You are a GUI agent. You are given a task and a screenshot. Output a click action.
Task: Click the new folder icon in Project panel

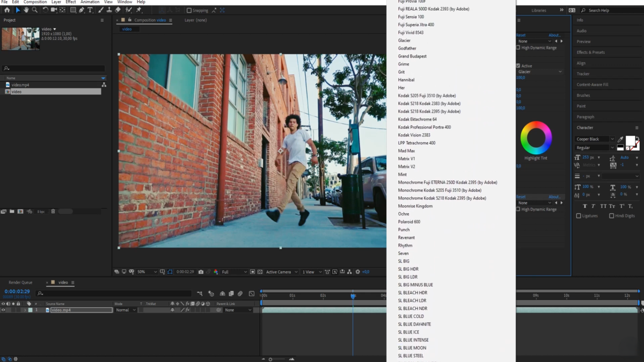click(12, 212)
